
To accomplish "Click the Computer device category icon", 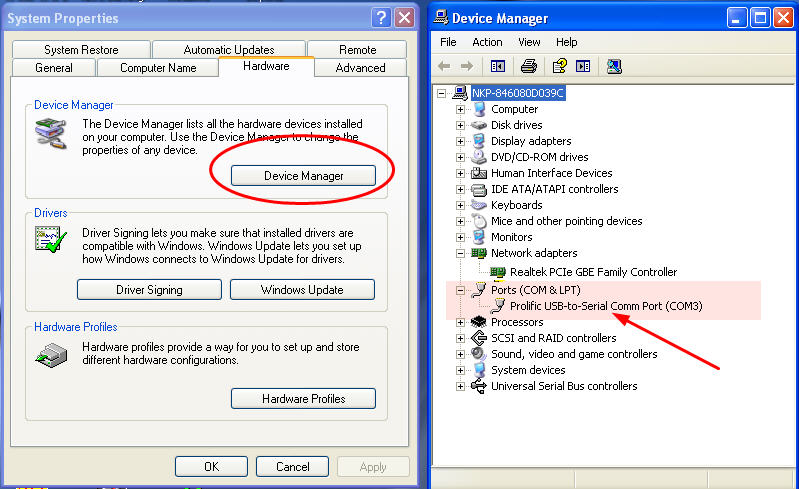I will pyautogui.click(x=479, y=109).
